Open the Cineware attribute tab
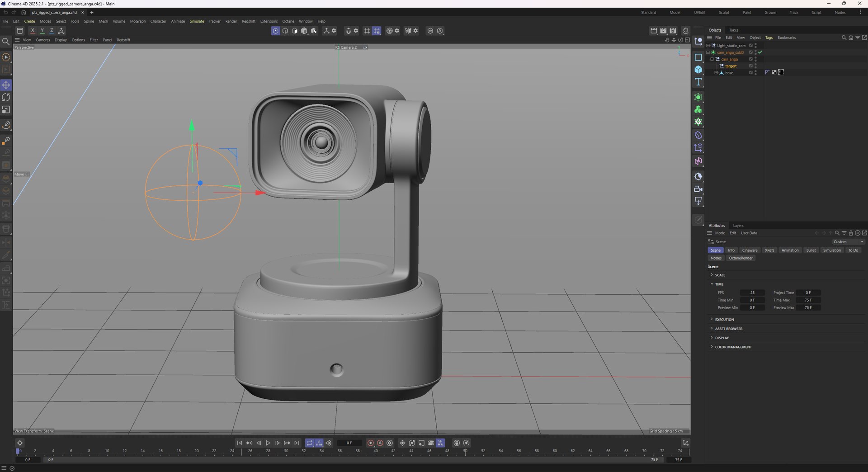The height and width of the screenshot is (472, 868). pyautogui.click(x=750, y=250)
